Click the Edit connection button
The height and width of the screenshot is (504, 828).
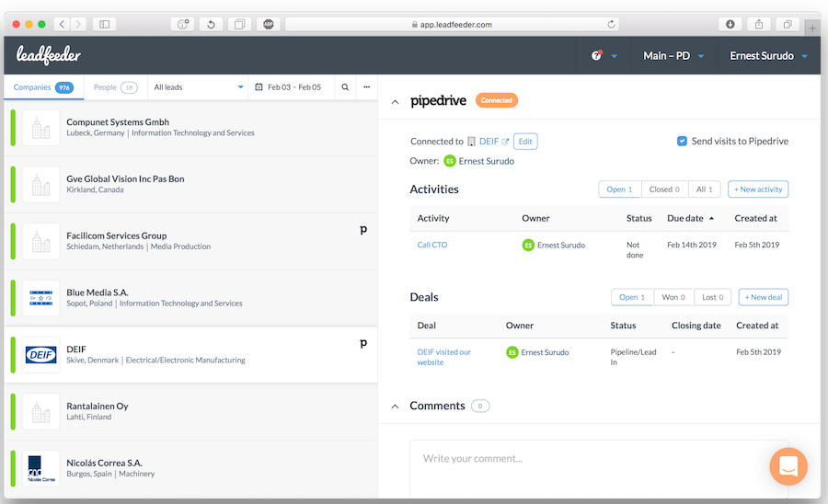tap(525, 142)
